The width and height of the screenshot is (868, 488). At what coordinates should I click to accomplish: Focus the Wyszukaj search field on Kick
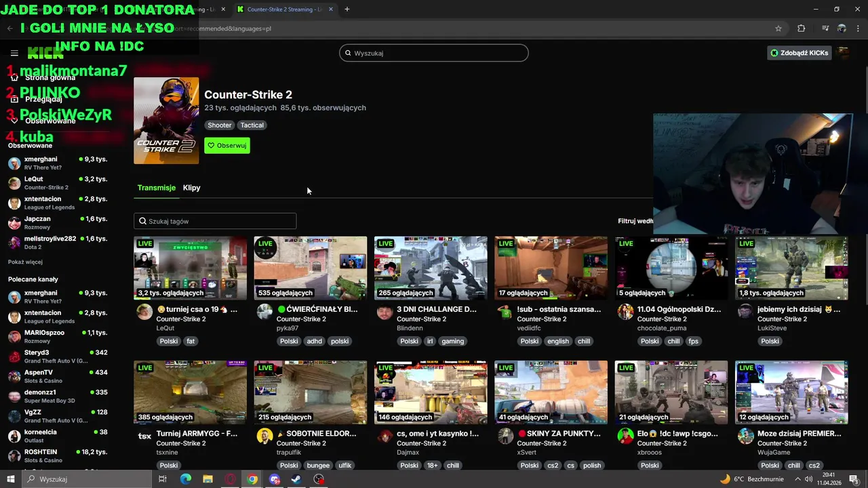pos(434,53)
